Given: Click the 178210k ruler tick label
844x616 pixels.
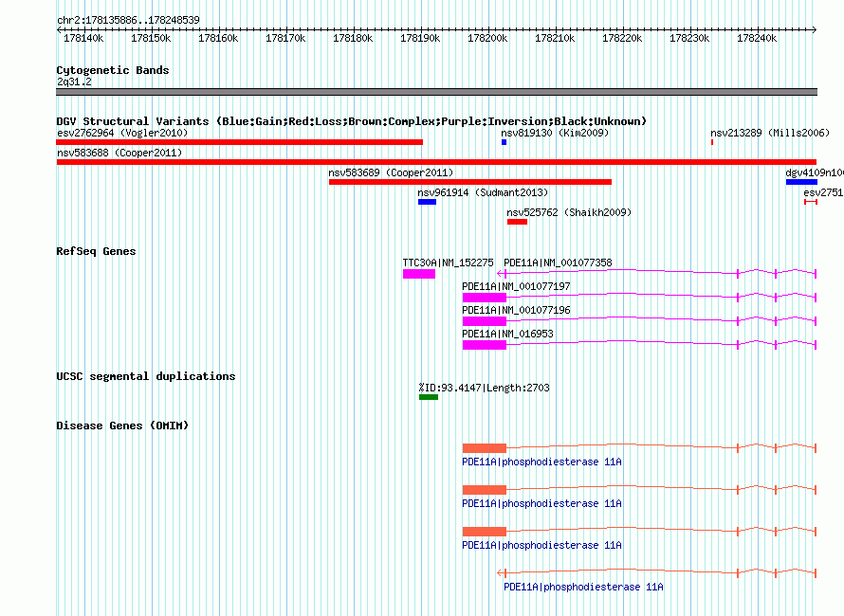Looking at the screenshot, I should coord(555,38).
